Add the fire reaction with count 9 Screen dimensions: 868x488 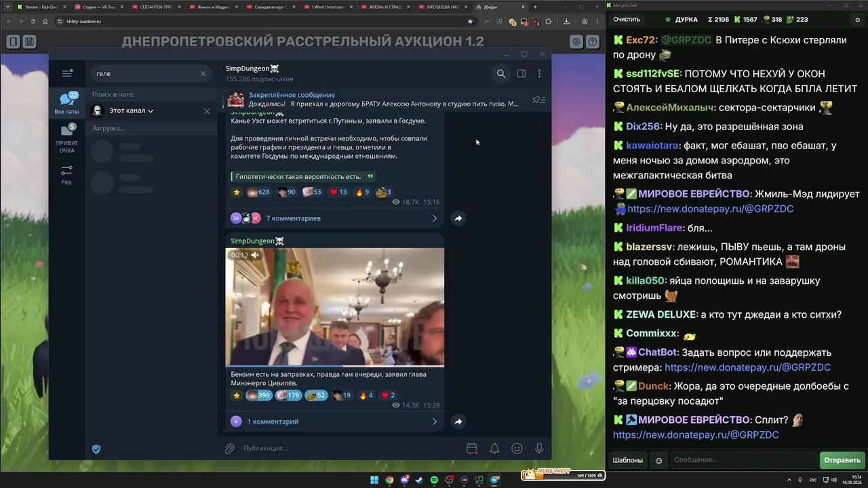pyautogui.click(x=362, y=192)
